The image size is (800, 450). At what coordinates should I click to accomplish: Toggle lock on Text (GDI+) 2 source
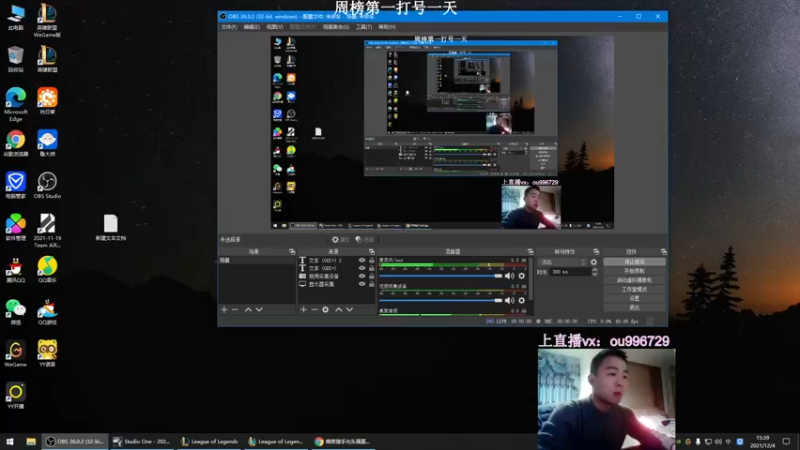click(371, 260)
